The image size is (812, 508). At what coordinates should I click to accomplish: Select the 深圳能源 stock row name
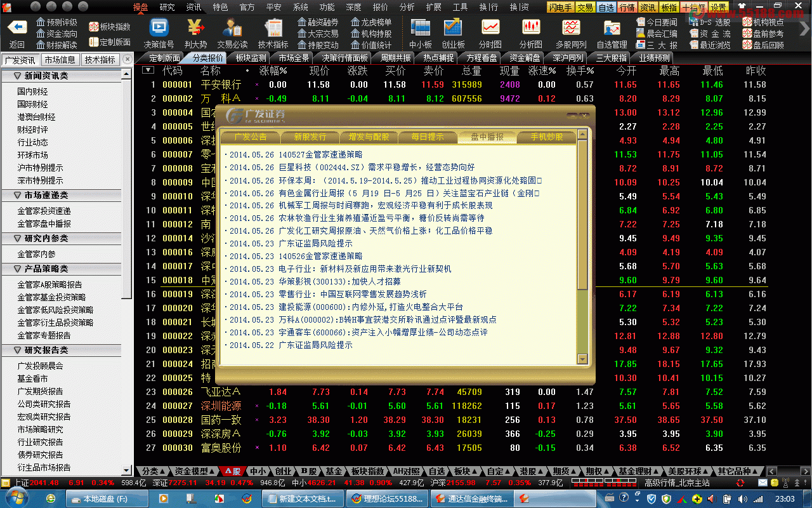coord(221,406)
